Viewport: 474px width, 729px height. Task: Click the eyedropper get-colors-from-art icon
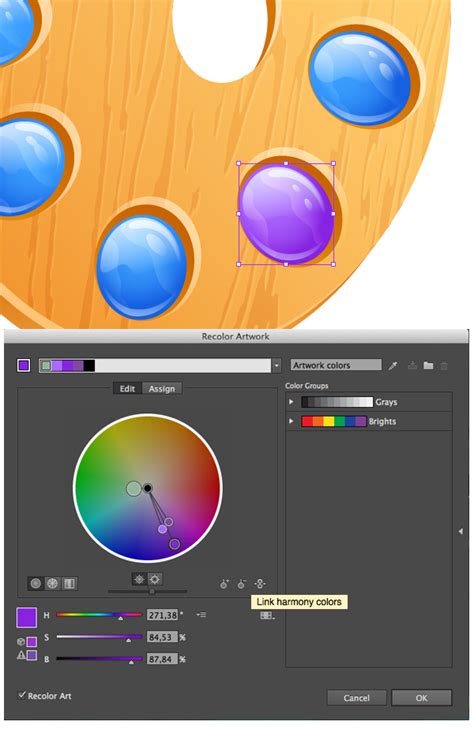tap(393, 366)
